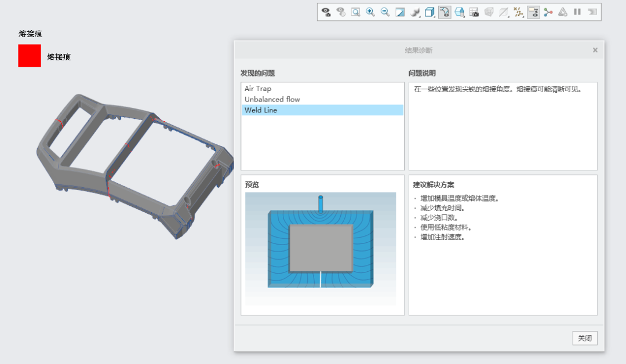Viewport: 626px width, 364px height.
Task: Open the blue 3D box view dropdown
Action: [x=460, y=12]
